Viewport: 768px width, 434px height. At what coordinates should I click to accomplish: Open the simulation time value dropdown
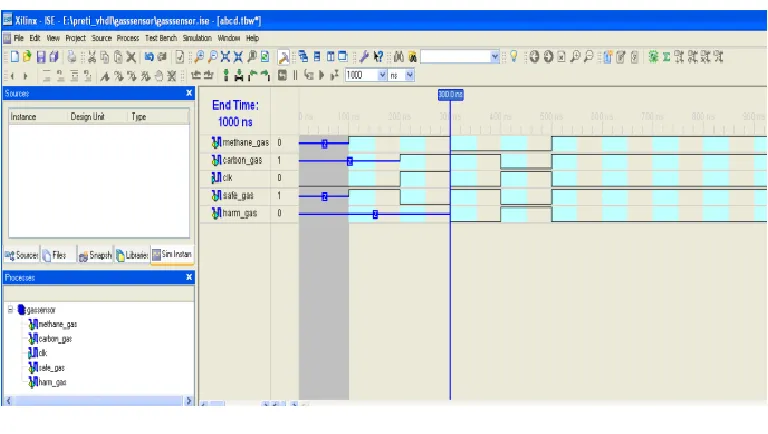(x=382, y=75)
